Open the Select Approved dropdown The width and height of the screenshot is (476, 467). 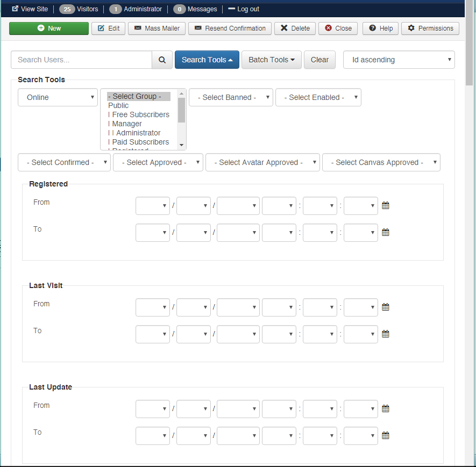(x=158, y=162)
